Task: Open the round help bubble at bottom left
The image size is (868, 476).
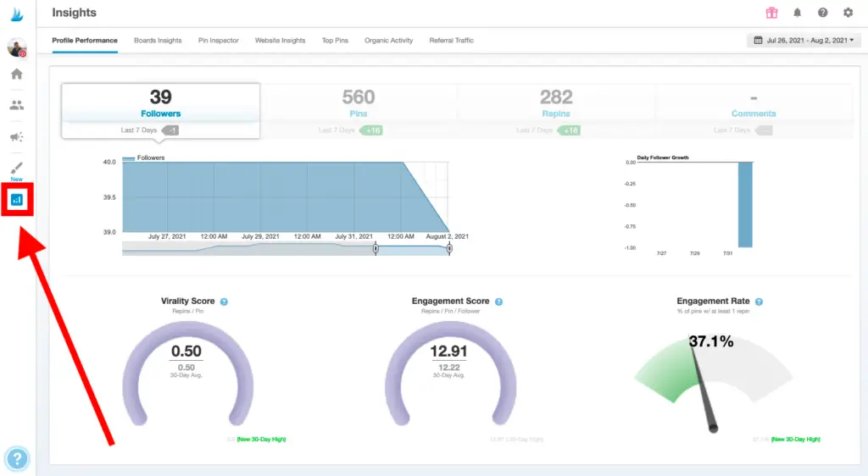Action: click(x=17, y=458)
